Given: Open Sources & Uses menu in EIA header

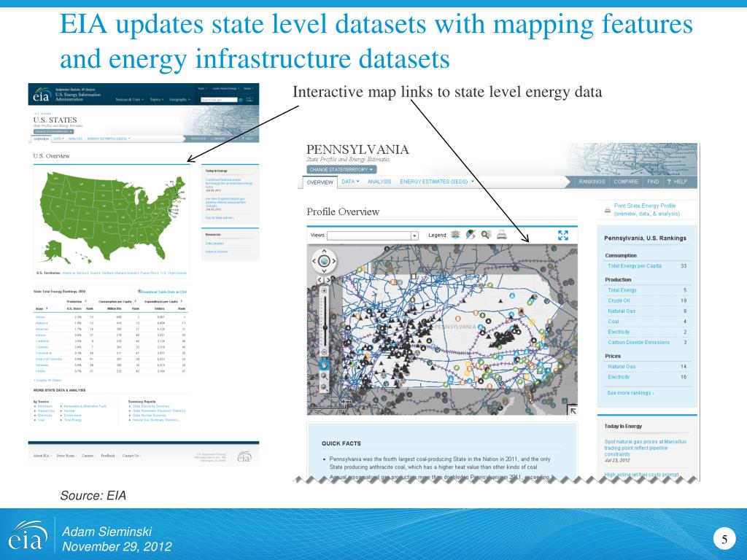Looking at the screenshot, I should click(x=130, y=99).
